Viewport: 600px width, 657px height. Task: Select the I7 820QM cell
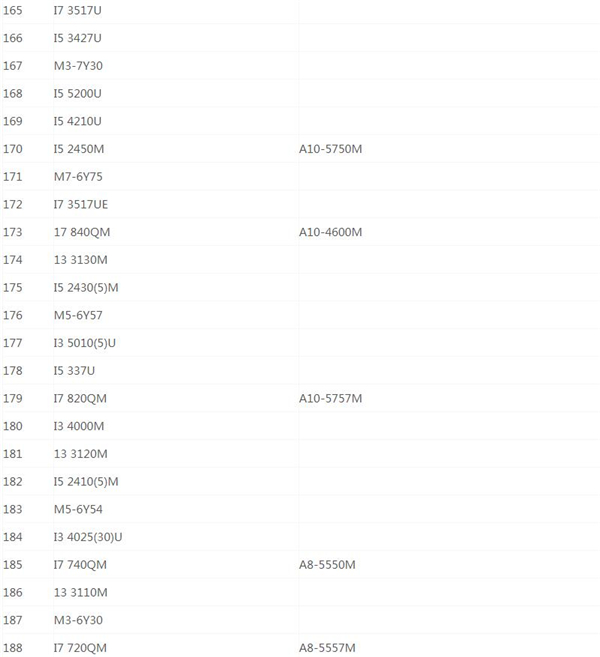click(x=80, y=399)
